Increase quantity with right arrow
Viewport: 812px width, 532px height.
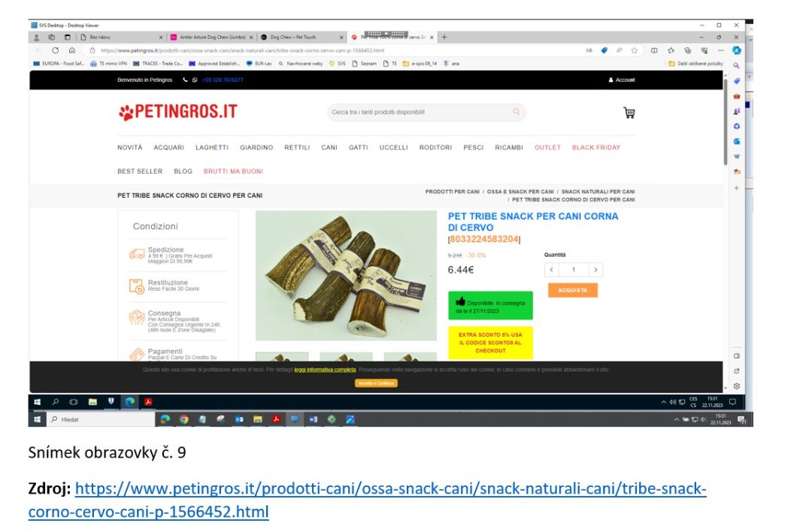(595, 270)
